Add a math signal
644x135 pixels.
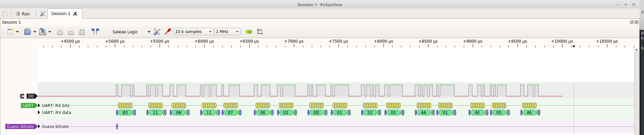260,32
